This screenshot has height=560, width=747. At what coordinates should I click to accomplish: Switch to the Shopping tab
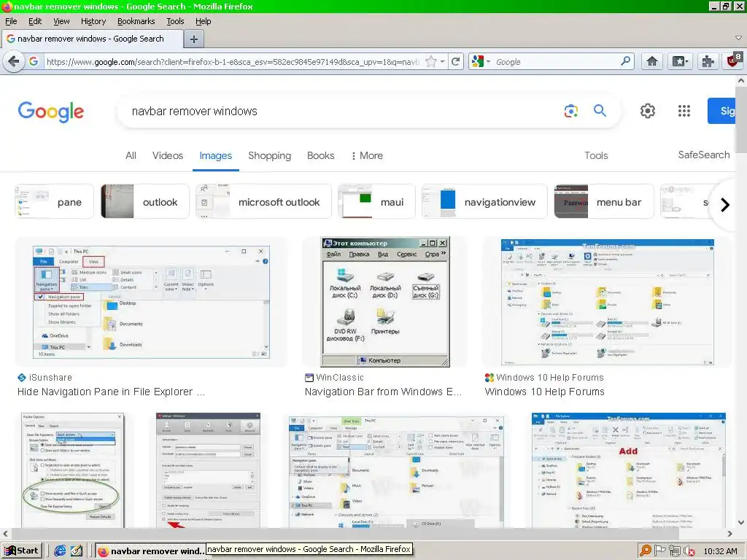270,156
